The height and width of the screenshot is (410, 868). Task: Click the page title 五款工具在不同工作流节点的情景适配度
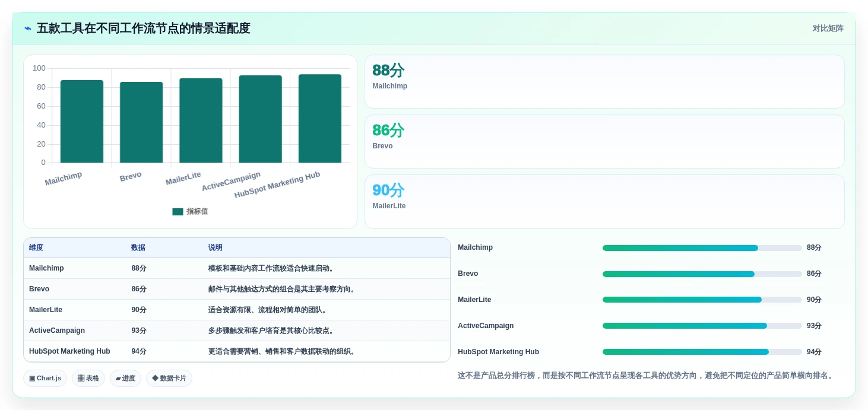tap(143, 28)
